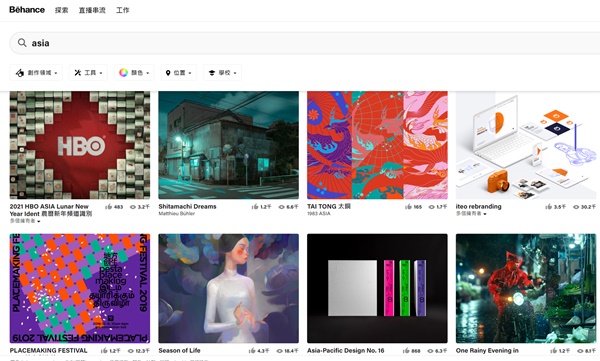
Task: Open the 創作領域 filter dropdown
Action: pyautogui.click(x=36, y=73)
